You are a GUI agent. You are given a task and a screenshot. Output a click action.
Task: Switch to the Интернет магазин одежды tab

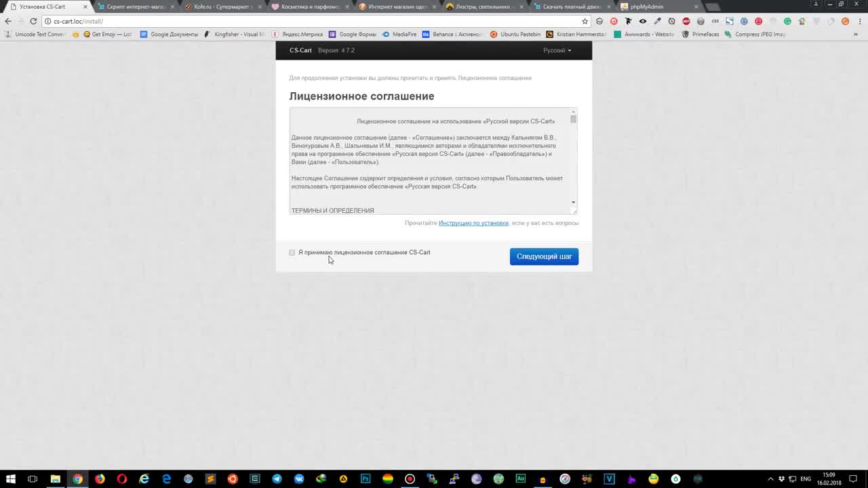[397, 7]
